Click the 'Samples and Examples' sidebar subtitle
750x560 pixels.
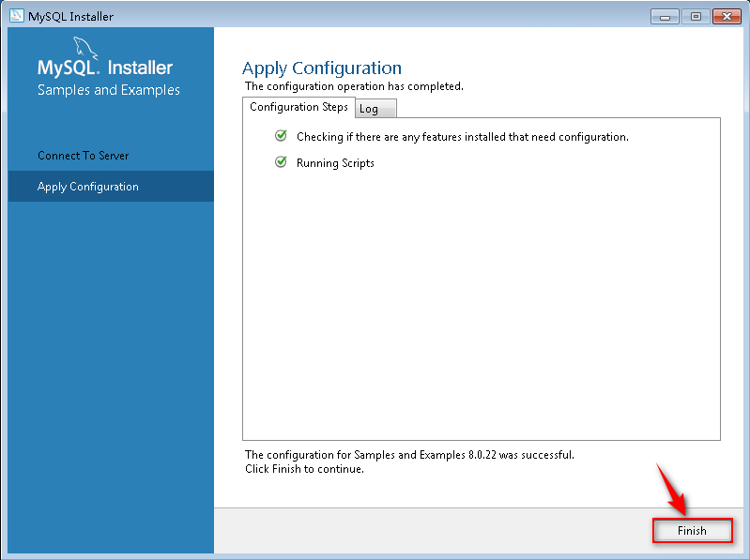click(109, 90)
